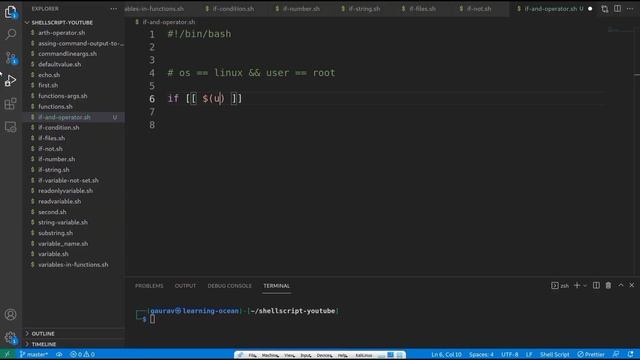Image resolution: width=640 pixels, height=360 pixels.
Task: Open string-variable.sh in the explorer
Action: (x=63, y=222)
